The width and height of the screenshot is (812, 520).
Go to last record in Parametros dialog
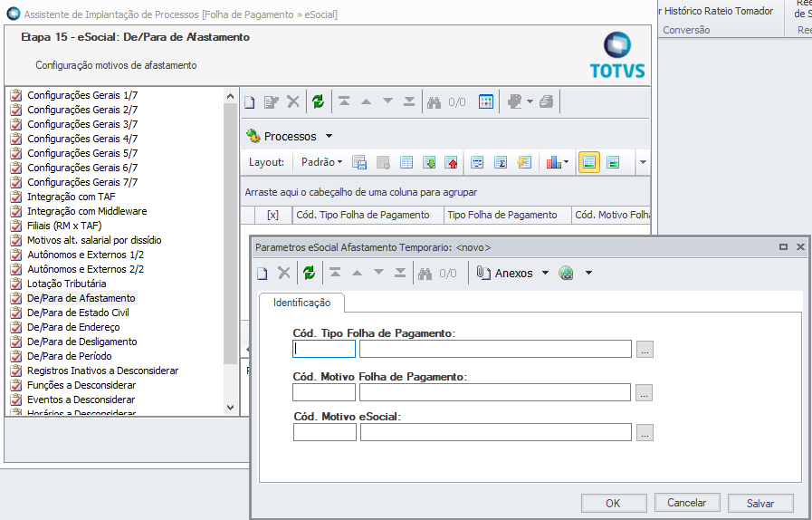tap(400, 273)
